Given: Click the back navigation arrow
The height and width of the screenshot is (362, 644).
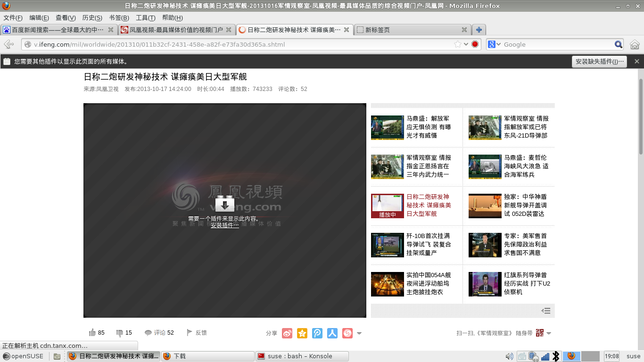Looking at the screenshot, I should coord(8,44).
